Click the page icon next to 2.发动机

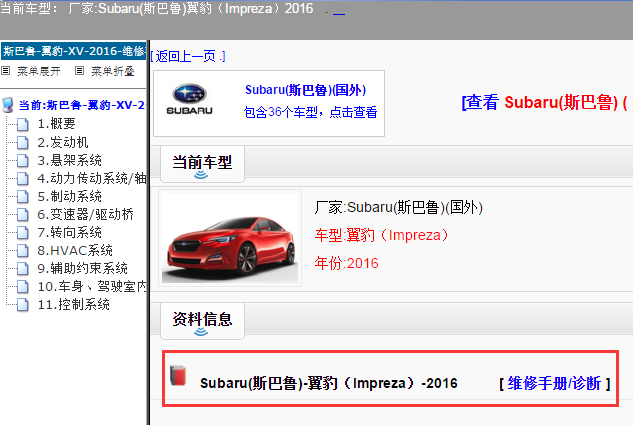coord(23,142)
